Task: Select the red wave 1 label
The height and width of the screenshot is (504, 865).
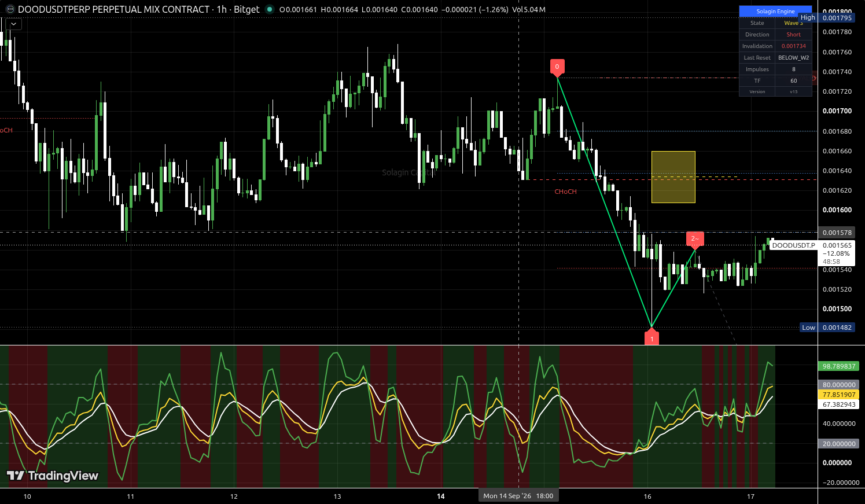Action: pos(652,339)
